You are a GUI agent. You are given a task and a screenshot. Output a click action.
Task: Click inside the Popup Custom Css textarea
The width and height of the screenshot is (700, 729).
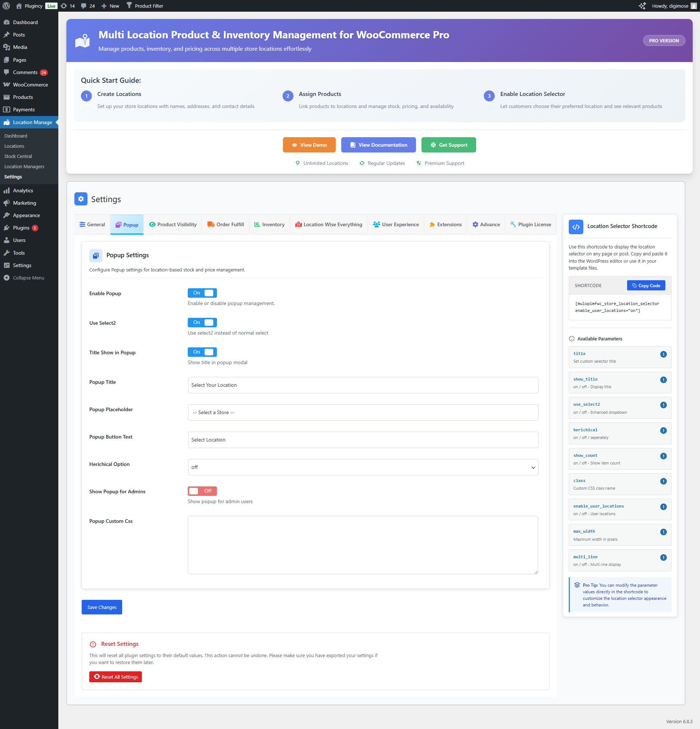click(362, 545)
